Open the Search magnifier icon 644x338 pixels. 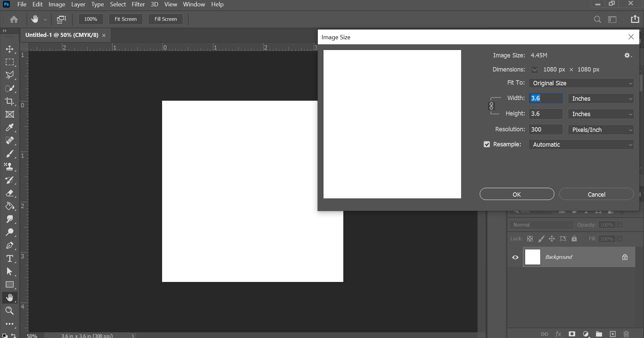(597, 19)
